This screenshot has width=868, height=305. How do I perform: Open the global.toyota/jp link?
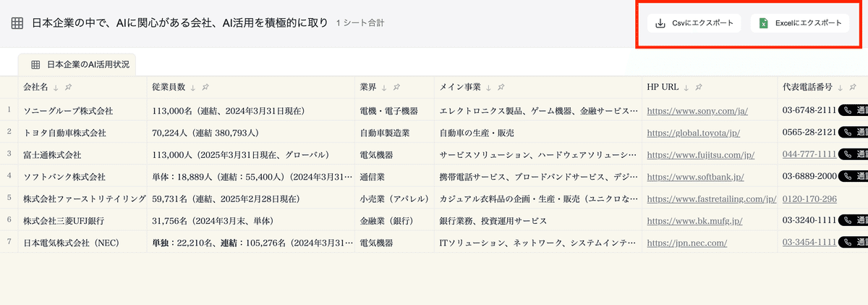[693, 133]
